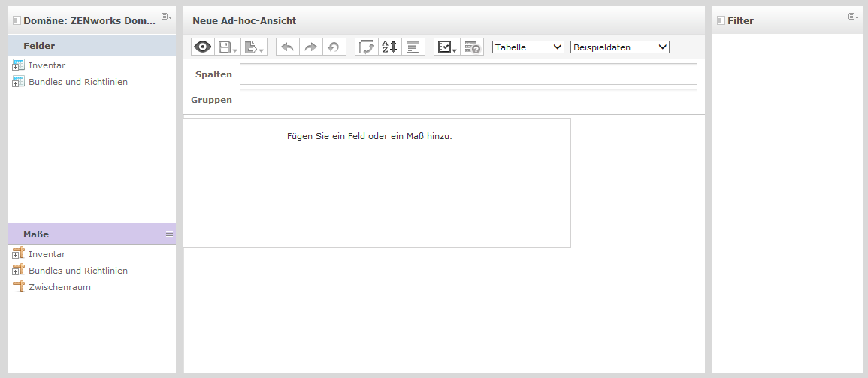Select the Zwischenraum measure icon
This screenshot has width=868, height=378.
click(x=19, y=286)
